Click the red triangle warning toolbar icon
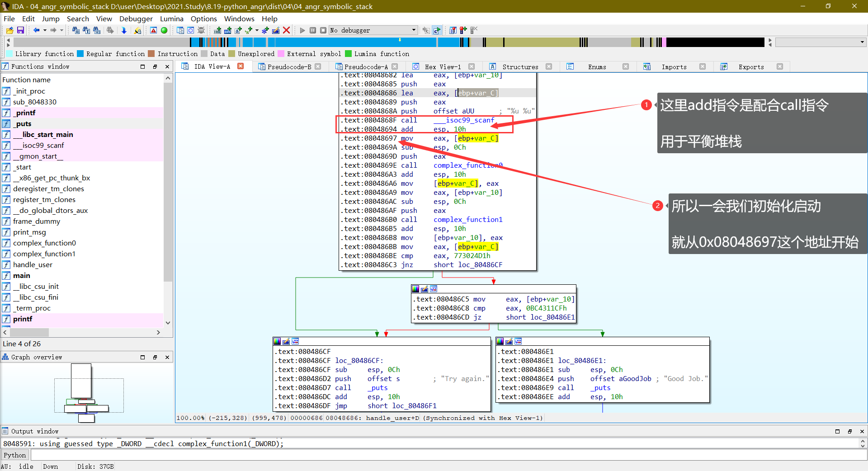868x471 pixels. point(154,30)
